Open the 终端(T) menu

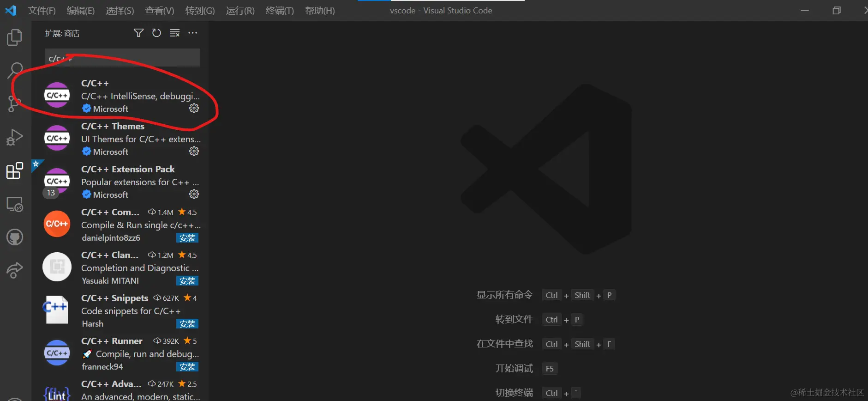(x=280, y=11)
